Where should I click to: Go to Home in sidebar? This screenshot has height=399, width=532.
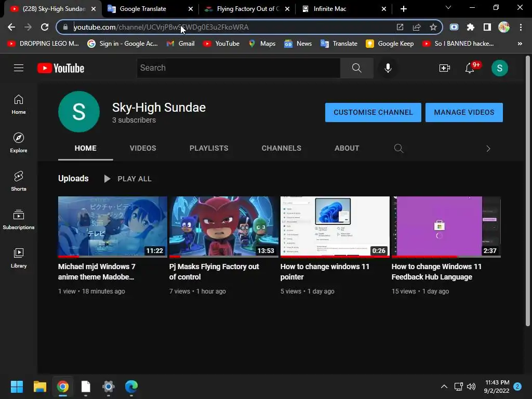pyautogui.click(x=19, y=104)
